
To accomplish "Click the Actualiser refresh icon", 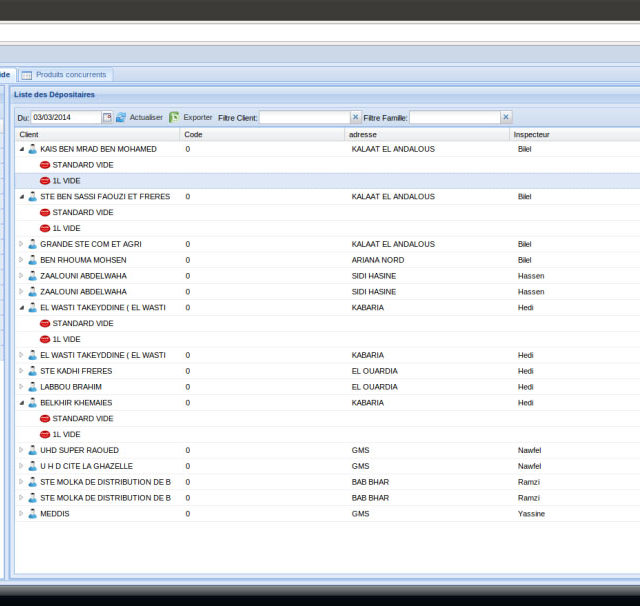I will point(121,118).
